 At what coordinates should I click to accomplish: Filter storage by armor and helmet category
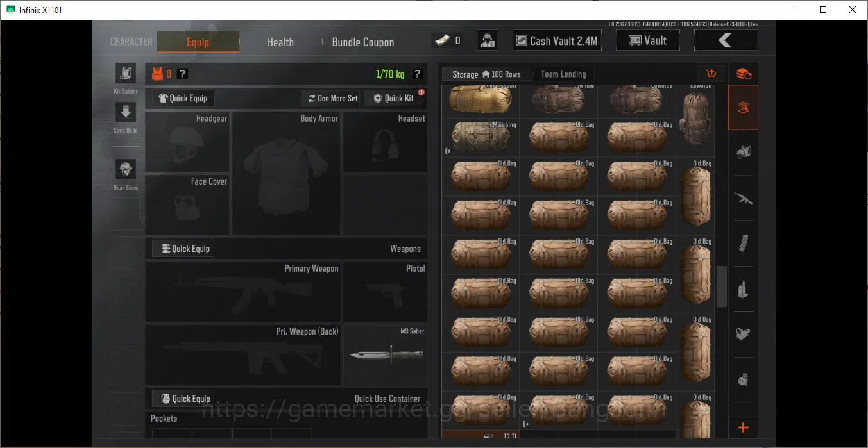(x=744, y=153)
